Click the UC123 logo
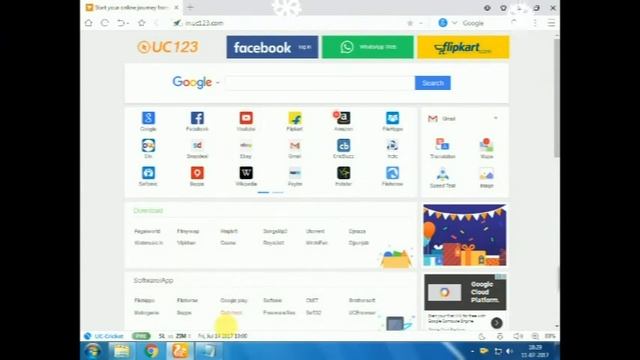Screen dimensions: 640x360 (168, 47)
